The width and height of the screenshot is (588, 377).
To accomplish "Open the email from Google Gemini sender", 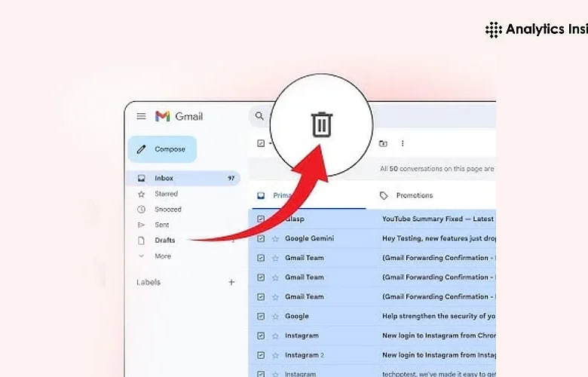I will (x=309, y=238).
